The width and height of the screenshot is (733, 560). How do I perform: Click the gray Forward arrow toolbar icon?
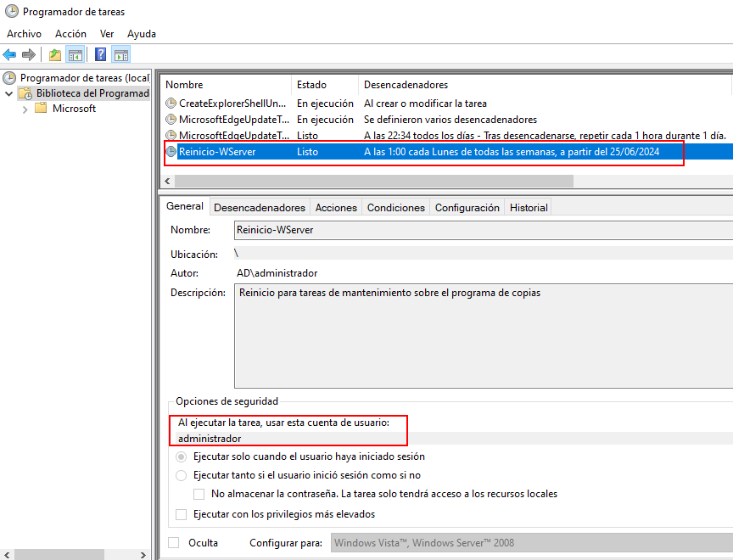[x=29, y=55]
